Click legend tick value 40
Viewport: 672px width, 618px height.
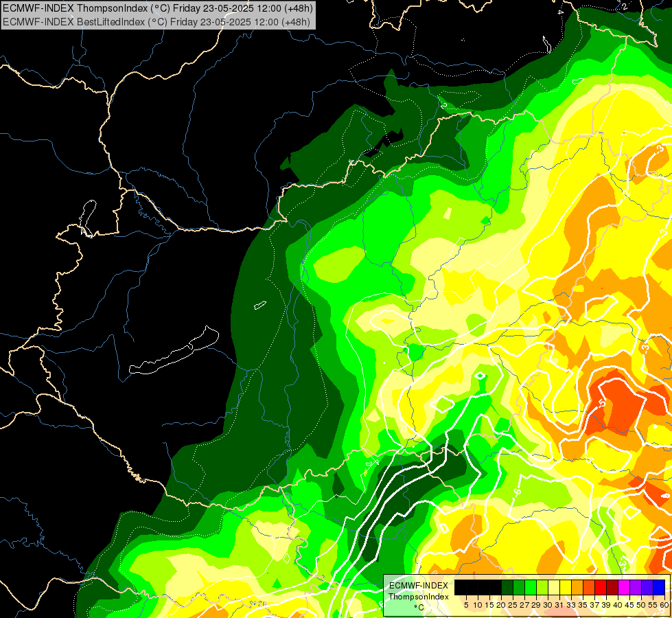[x=618, y=605]
